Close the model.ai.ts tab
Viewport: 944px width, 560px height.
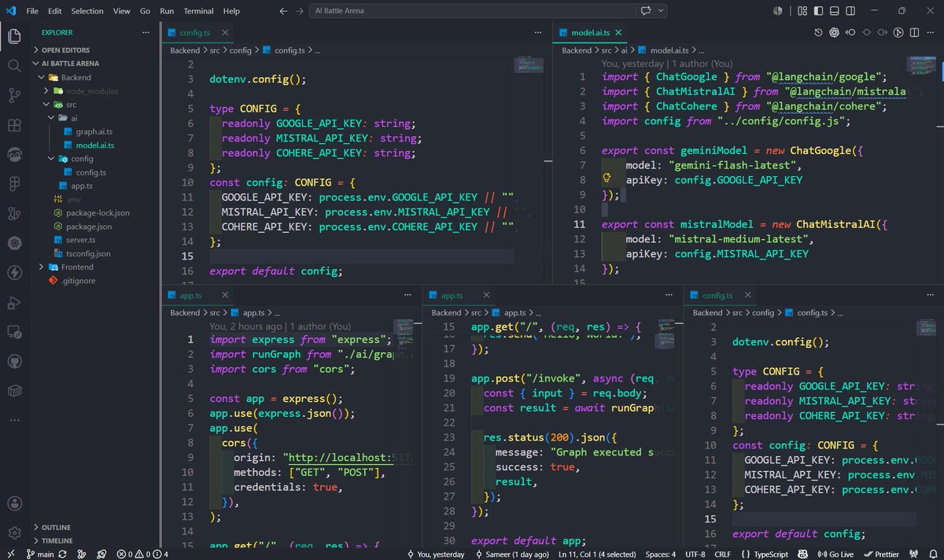(x=618, y=32)
